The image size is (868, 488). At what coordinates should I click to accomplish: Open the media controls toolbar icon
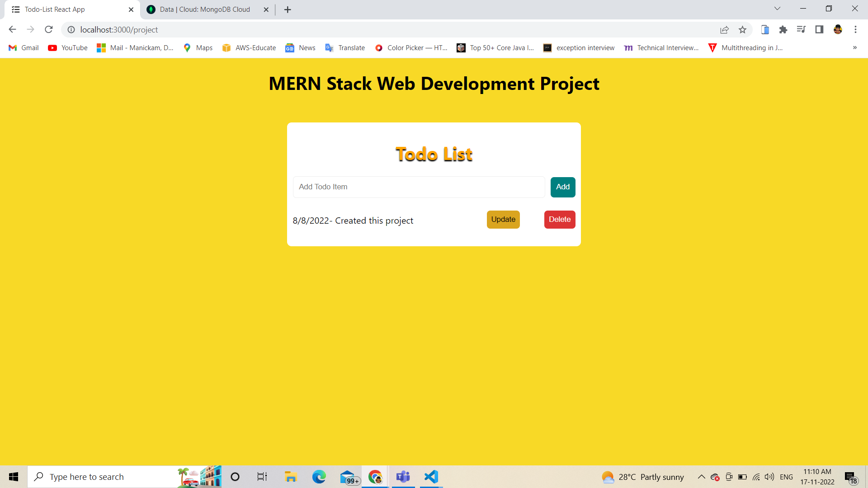pos(802,29)
